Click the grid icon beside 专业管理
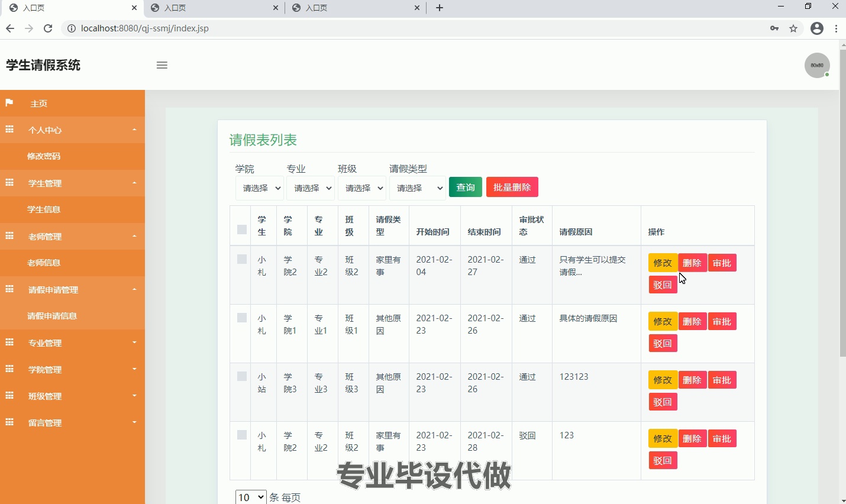The image size is (846, 504). pyautogui.click(x=9, y=343)
